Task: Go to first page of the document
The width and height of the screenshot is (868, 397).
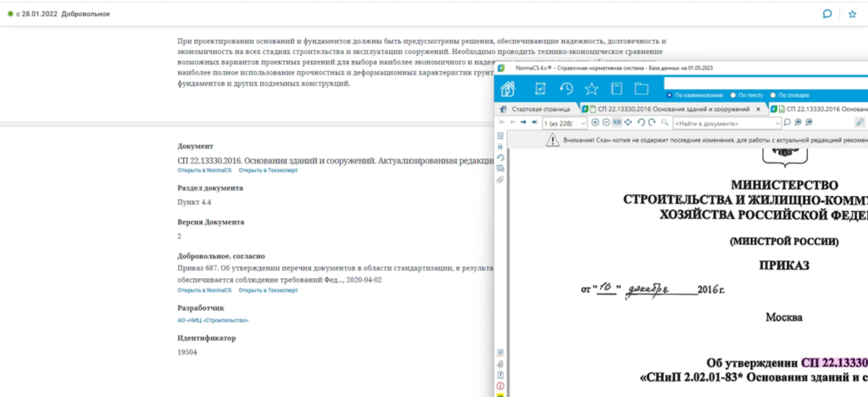Action: click(502, 122)
